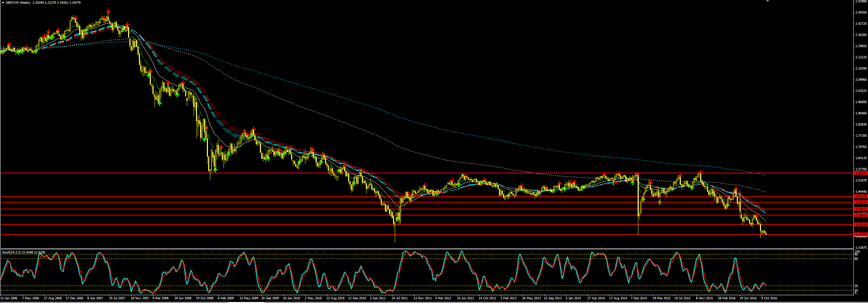868x303 pixels.
Task: Click the GBPCHF,Weekly chart title text
Action: pos(18,3)
